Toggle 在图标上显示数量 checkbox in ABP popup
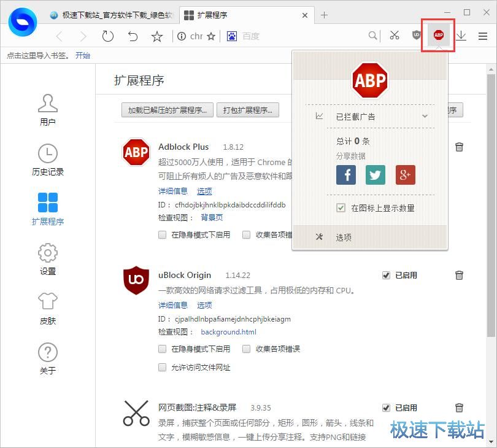Image resolution: width=497 pixels, height=448 pixels. point(341,208)
